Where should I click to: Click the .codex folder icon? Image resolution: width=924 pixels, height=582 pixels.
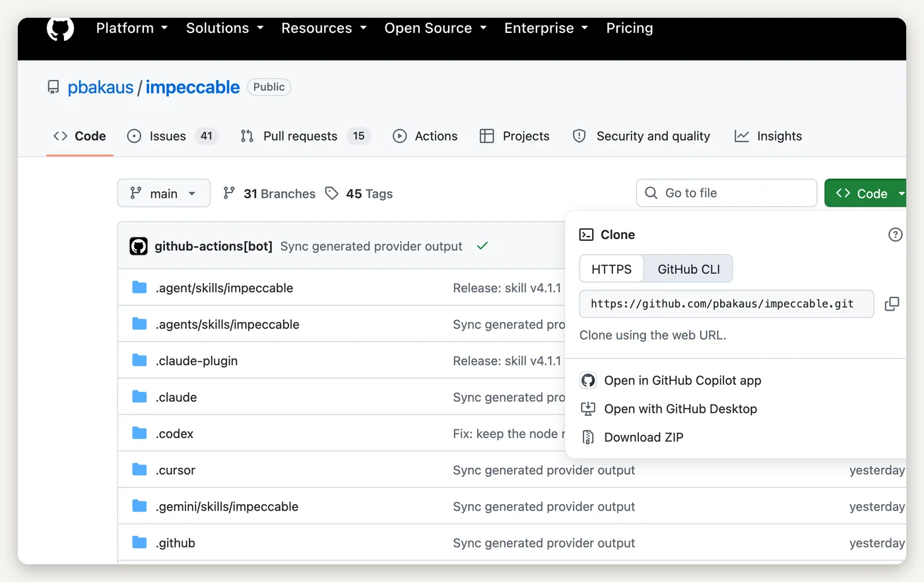[x=139, y=433]
